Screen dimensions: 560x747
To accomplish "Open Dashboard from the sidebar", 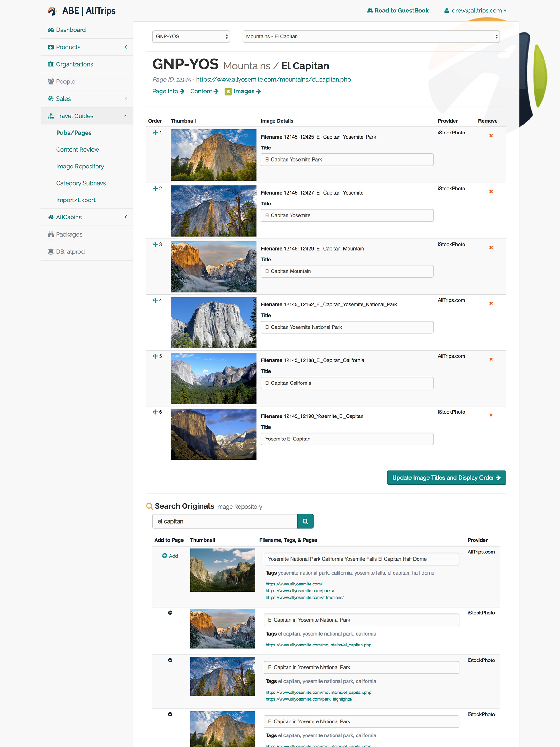I will (71, 30).
